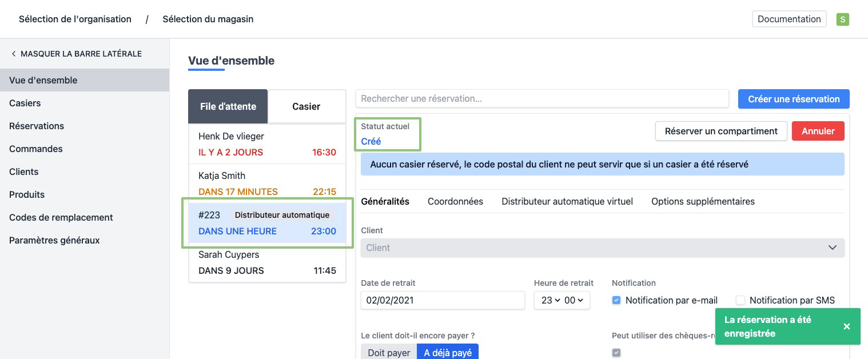868x359 pixels.
Task: Open the Distributeur automatique virtuel tab
Action: [x=567, y=201]
